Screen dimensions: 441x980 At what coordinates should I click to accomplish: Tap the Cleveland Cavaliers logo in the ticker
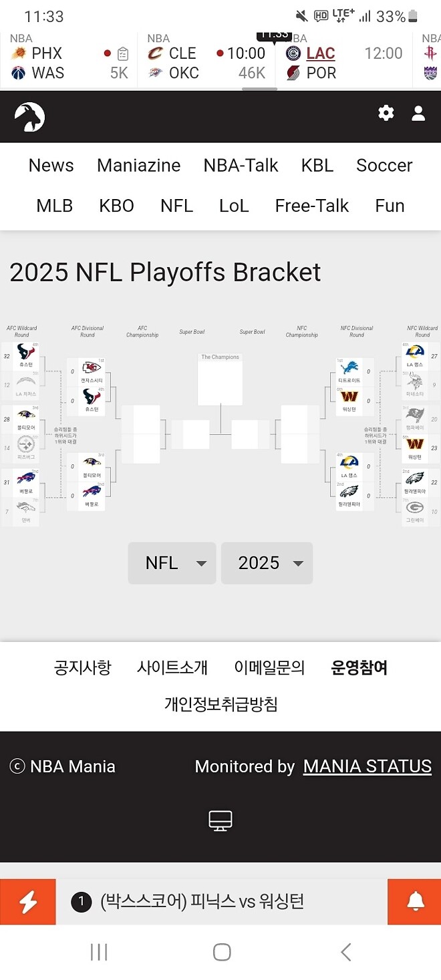coord(156,52)
